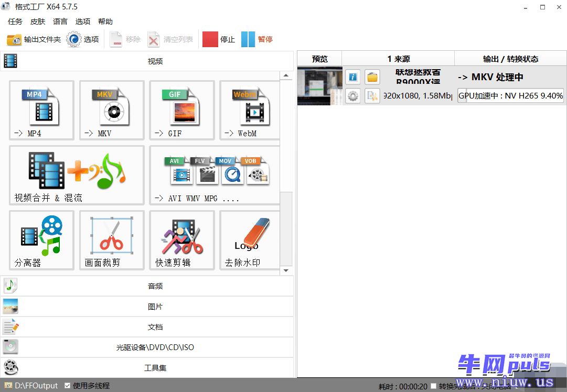Click the film reel icon beside 工具集

click(x=11, y=367)
